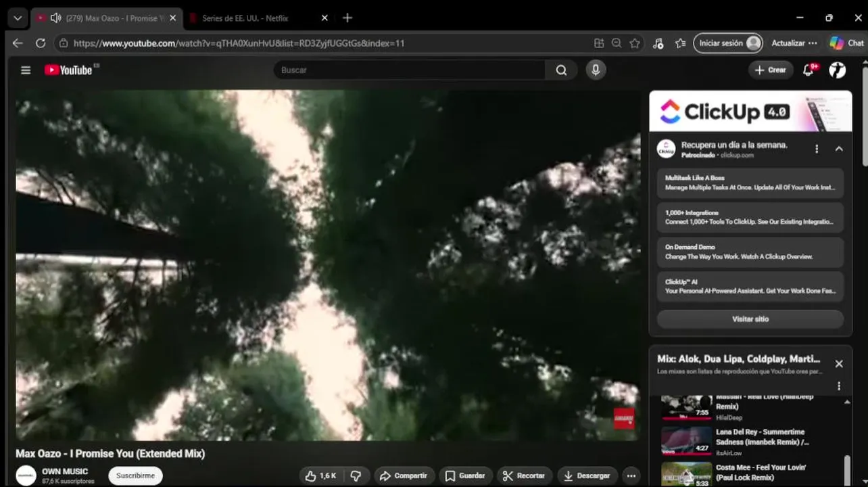Click the Recortar clip button

click(x=525, y=476)
